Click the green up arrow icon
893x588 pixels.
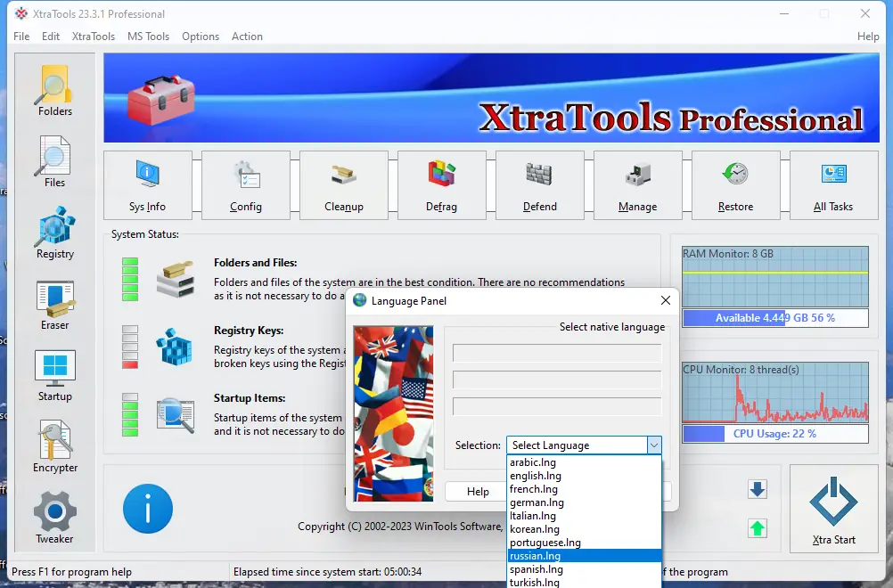pyautogui.click(x=757, y=528)
